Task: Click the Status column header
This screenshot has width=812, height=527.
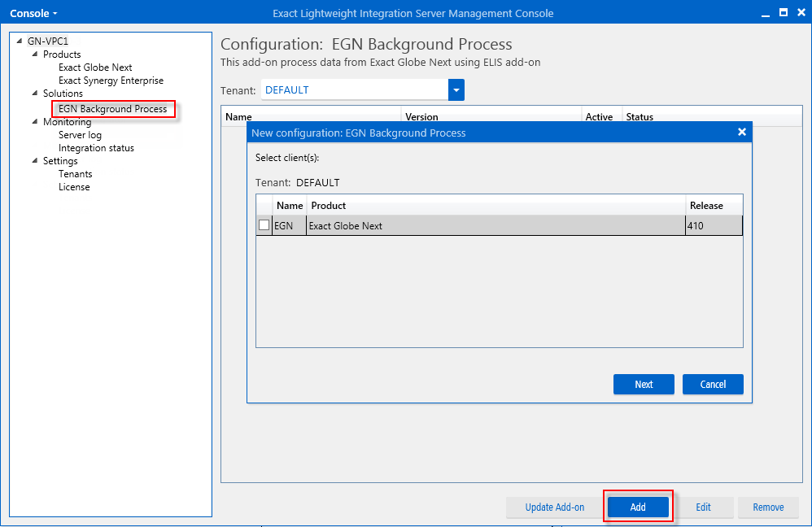Action: pos(640,117)
